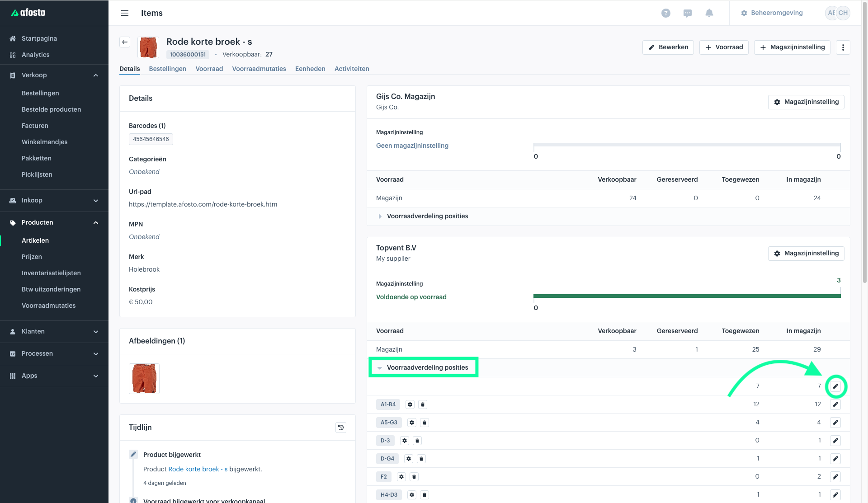Viewport: 868px width, 503px height.
Task: Click the timeline history refresh icon
Action: (341, 427)
